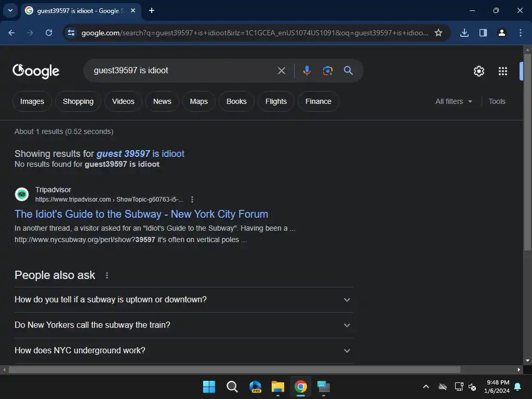This screenshot has height=399, width=532.
Task: Start voice search with microphone
Action: pos(307,71)
